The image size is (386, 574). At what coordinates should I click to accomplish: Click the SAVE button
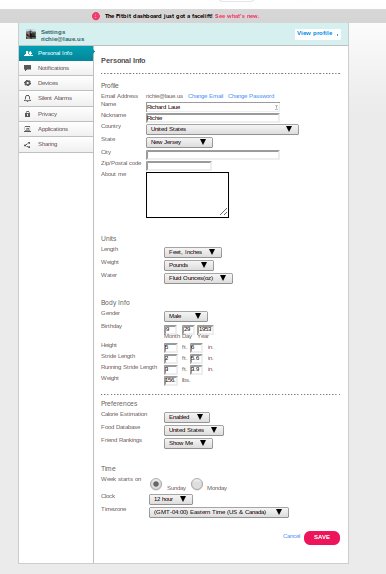click(322, 537)
